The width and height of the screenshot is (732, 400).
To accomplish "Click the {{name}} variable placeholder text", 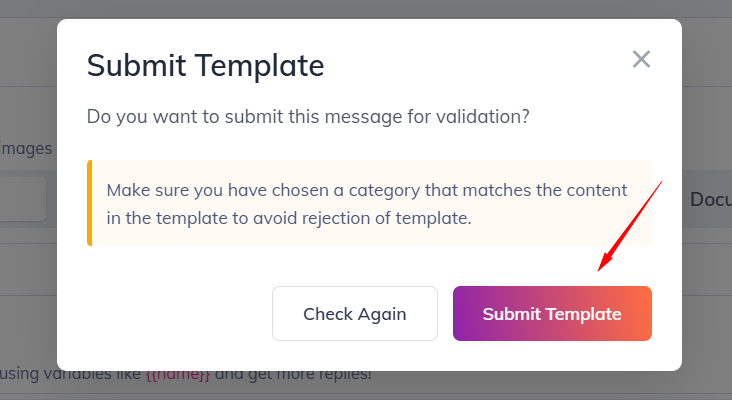I will coord(178,375).
